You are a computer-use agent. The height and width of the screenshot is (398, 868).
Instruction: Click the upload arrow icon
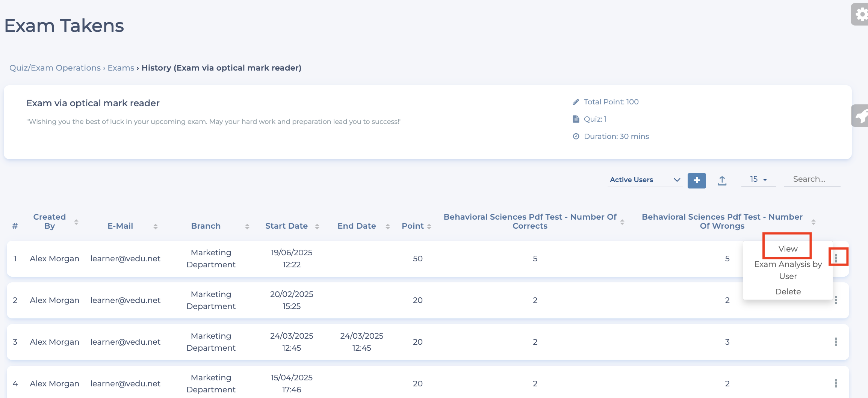point(722,181)
